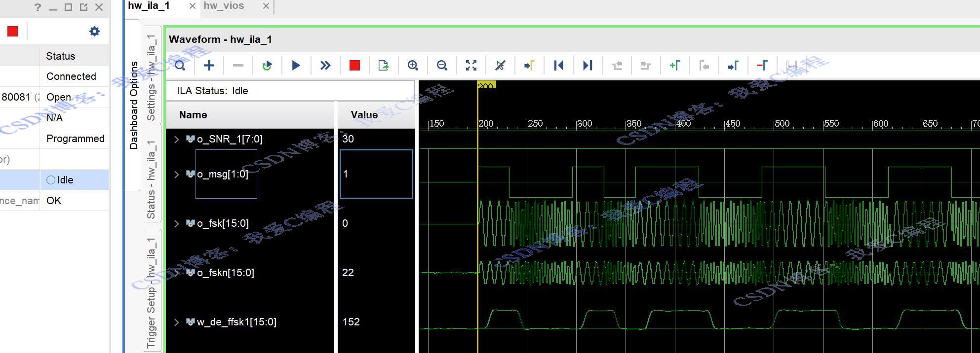980x353 pixels.
Task: Click the yellow cursor marker at 200
Action: click(486, 86)
